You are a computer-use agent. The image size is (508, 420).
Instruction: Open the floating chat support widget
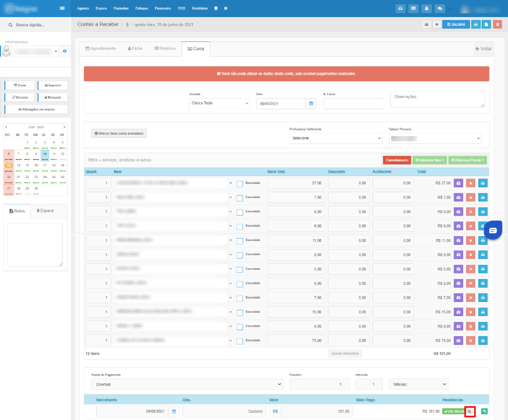coord(493,230)
